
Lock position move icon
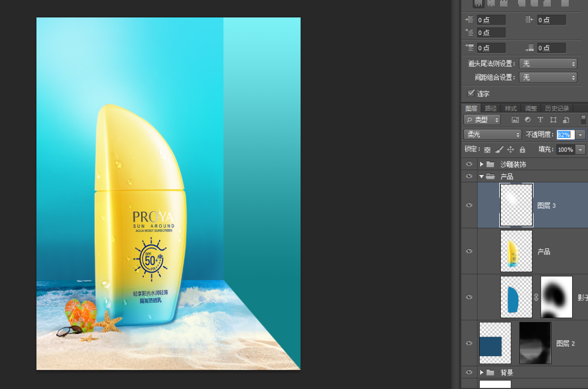pos(510,150)
